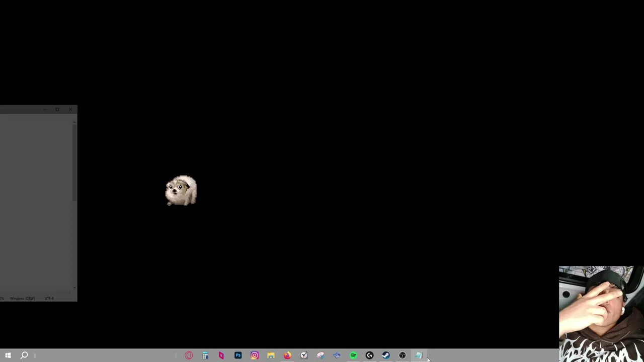
Task: Open Steam from the taskbar
Action: point(386,355)
